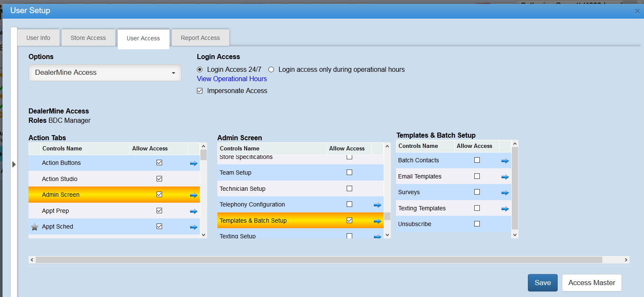Click the blue arrow next to Surveys
Screen dimensions: 644x297
[505, 192]
